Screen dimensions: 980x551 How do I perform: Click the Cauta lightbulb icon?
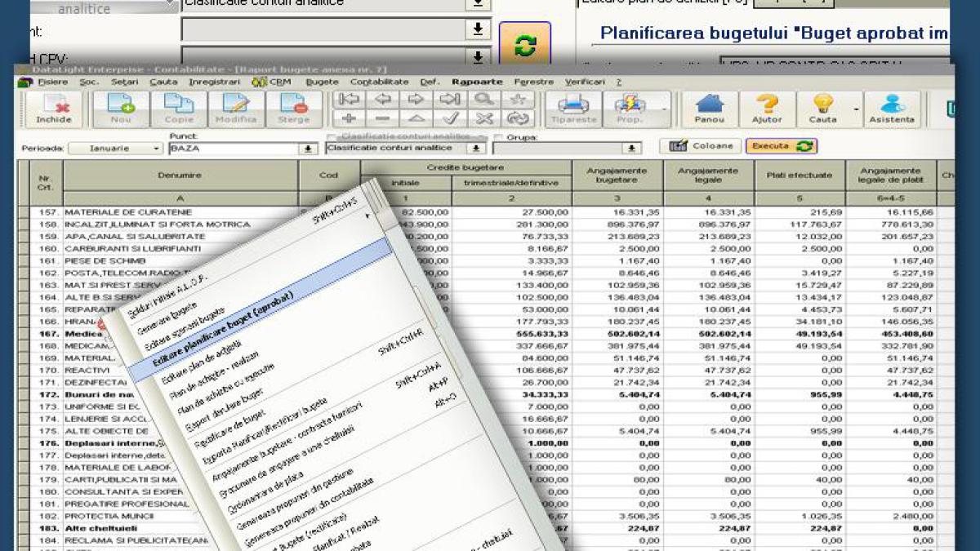(x=822, y=108)
